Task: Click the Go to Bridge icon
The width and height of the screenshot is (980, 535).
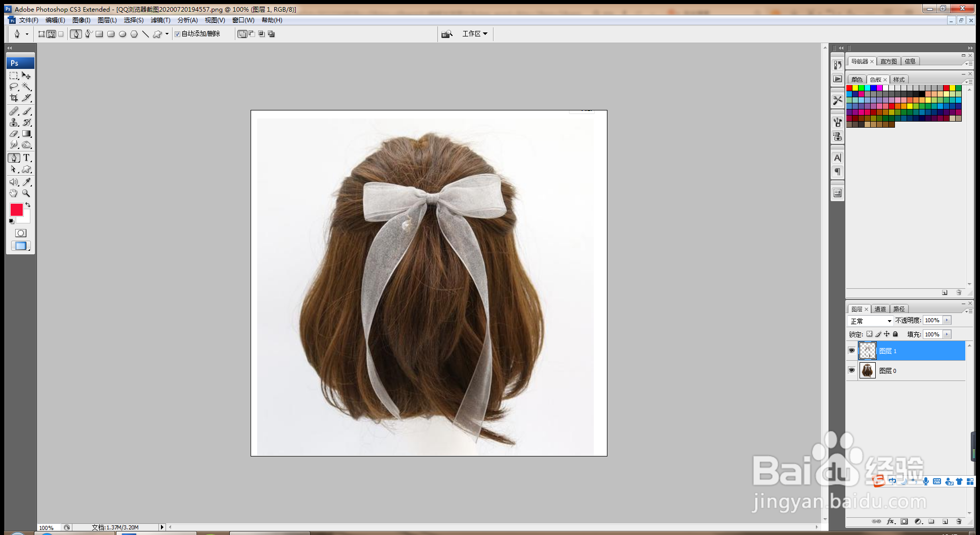Action: tap(446, 34)
